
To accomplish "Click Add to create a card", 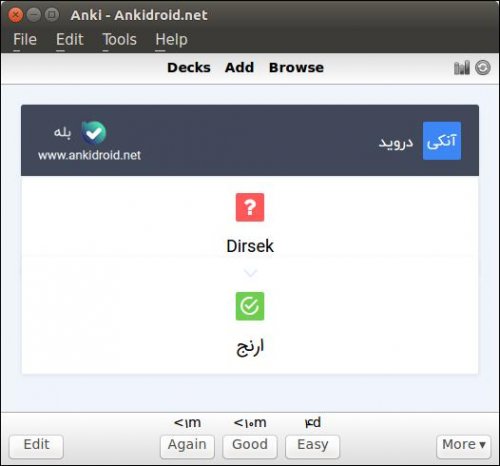I will (x=239, y=68).
